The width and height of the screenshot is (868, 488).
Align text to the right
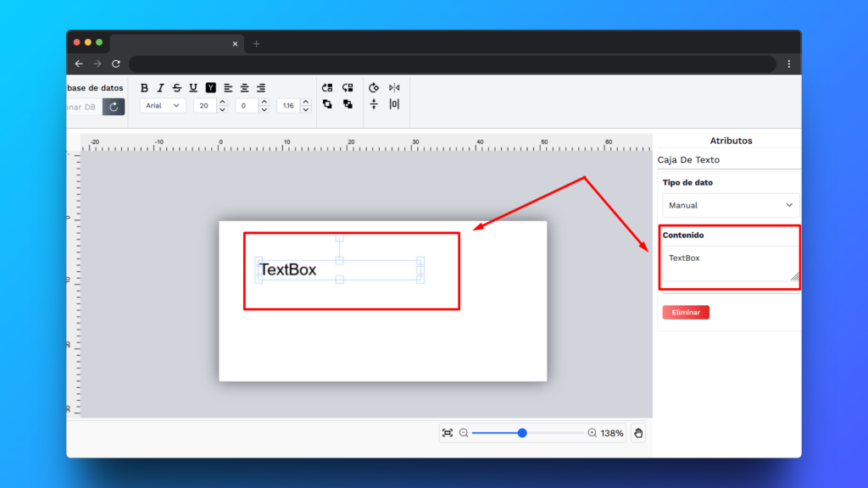(261, 87)
